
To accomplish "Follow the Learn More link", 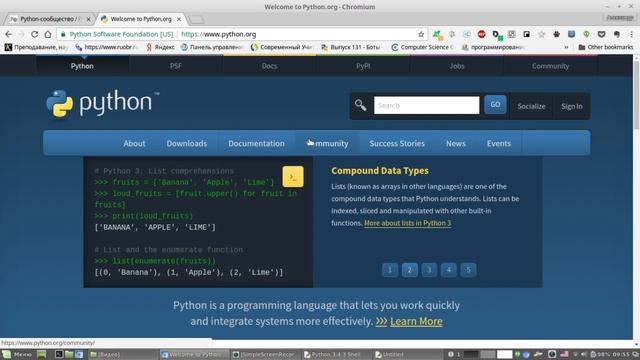I will click(416, 322).
